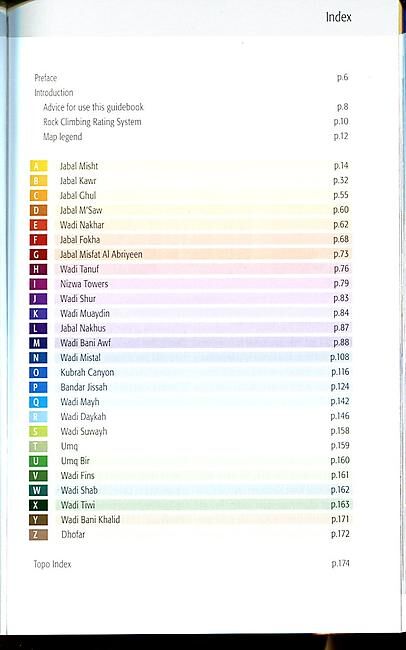Select the letter T section marker
Image resolution: width=406 pixels, height=650 pixels.
coord(39,446)
